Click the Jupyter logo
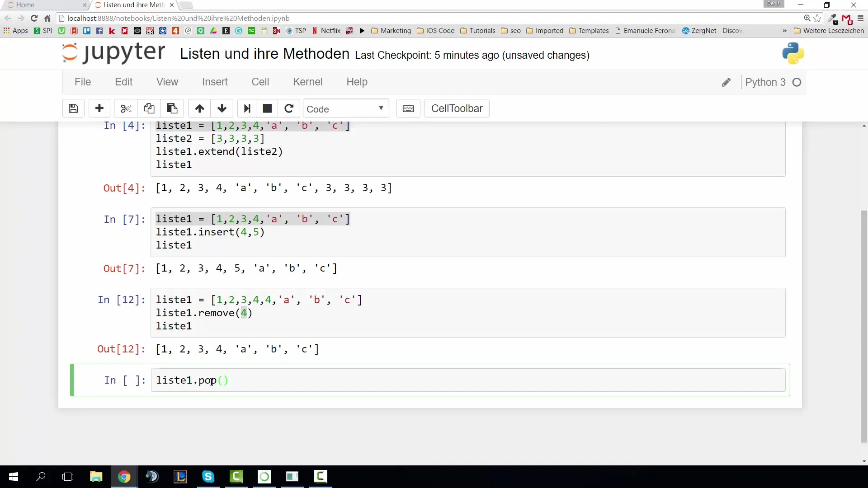This screenshot has height=488, width=868. pos(113,53)
